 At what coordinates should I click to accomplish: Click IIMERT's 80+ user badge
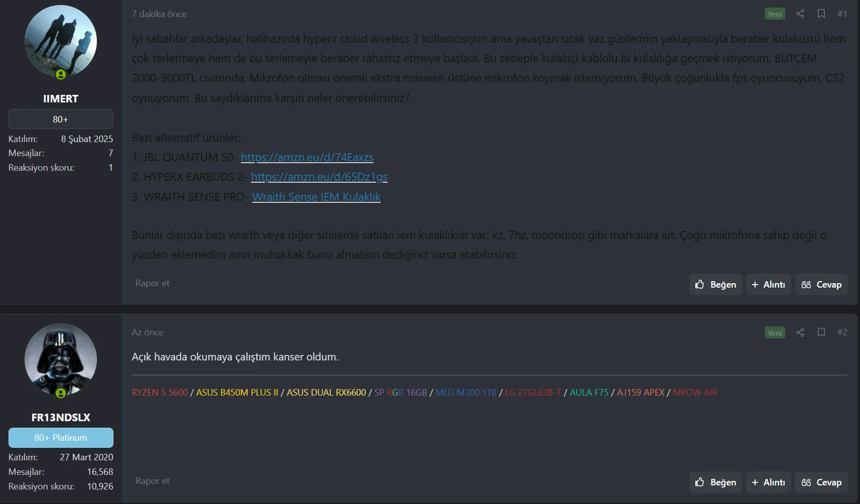click(61, 119)
